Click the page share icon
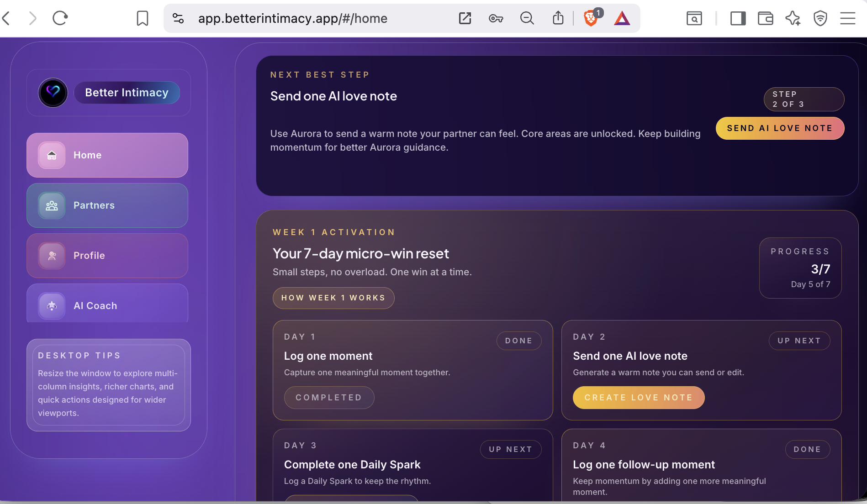Image resolution: width=867 pixels, height=504 pixels. (x=558, y=18)
